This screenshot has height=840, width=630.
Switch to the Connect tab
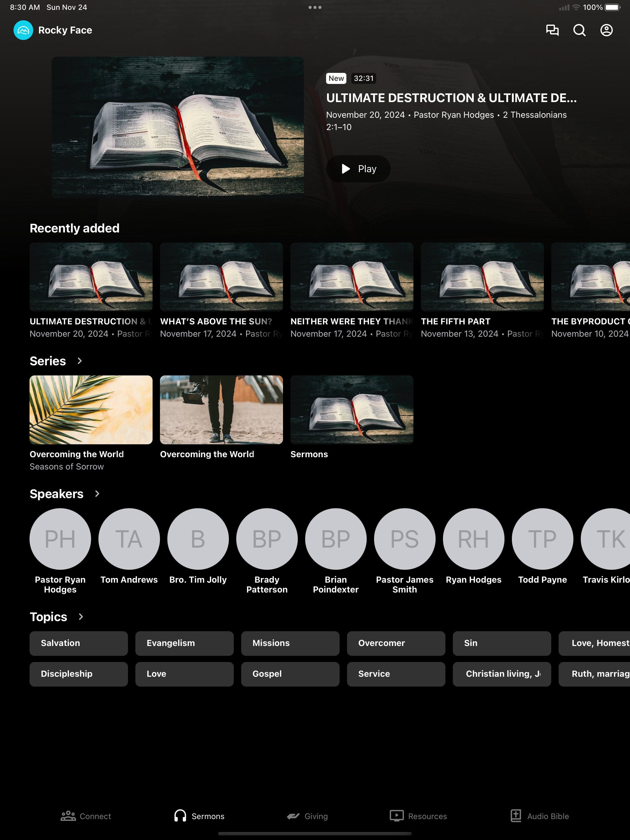86,816
